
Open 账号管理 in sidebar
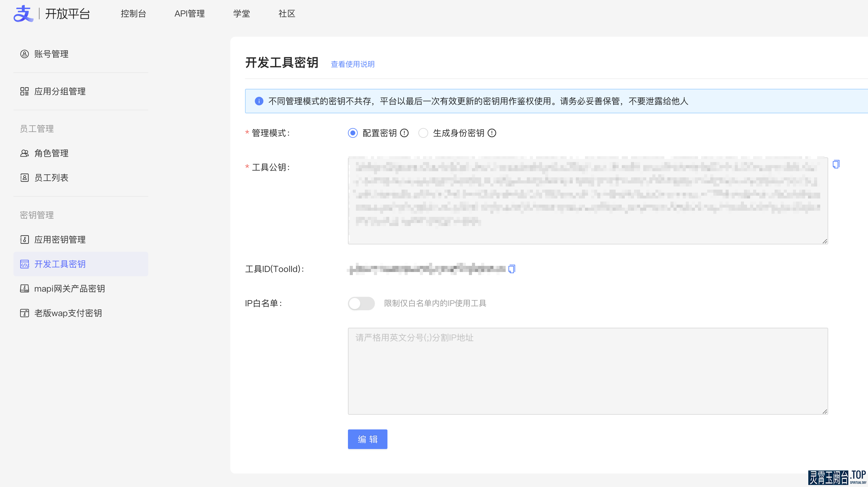(x=51, y=54)
